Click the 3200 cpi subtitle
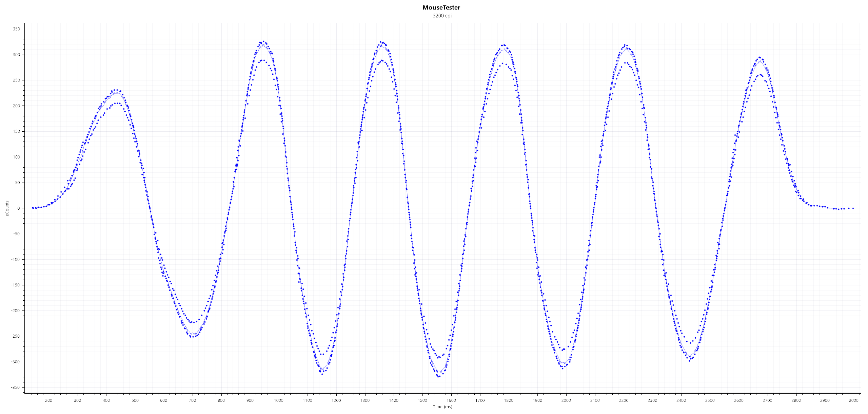 point(442,16)
